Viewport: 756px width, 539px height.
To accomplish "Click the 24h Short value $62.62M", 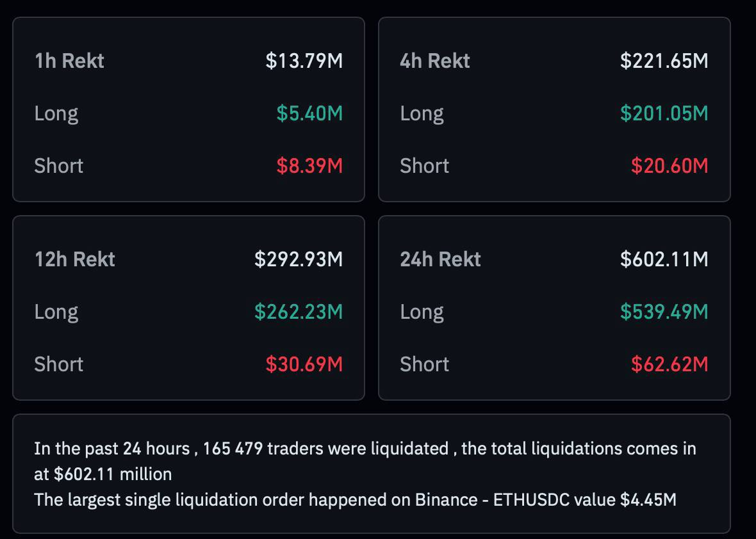I will pos(670,364).
